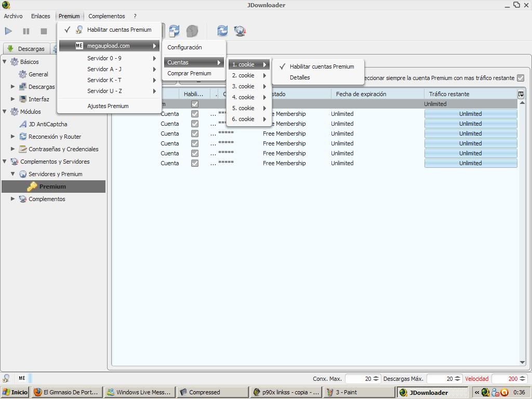Click the JD AntiCaptcha icon
This screenshot has height=399, width=532.
coord(23,124)
